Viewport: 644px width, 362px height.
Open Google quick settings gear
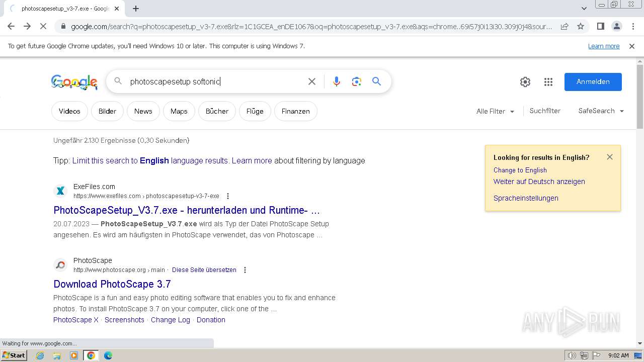click(x=525, y=82)
